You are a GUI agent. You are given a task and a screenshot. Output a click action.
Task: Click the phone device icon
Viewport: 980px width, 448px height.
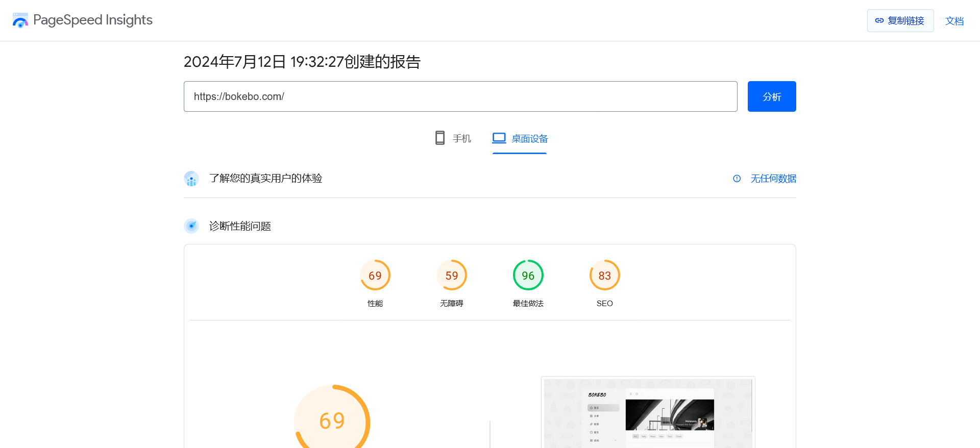click(x=439, y=138)
